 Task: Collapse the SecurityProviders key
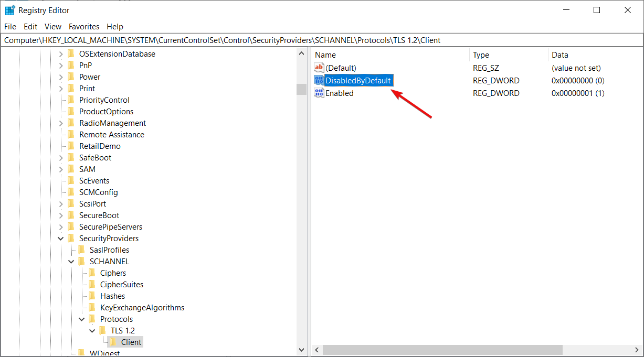[61, 238]
